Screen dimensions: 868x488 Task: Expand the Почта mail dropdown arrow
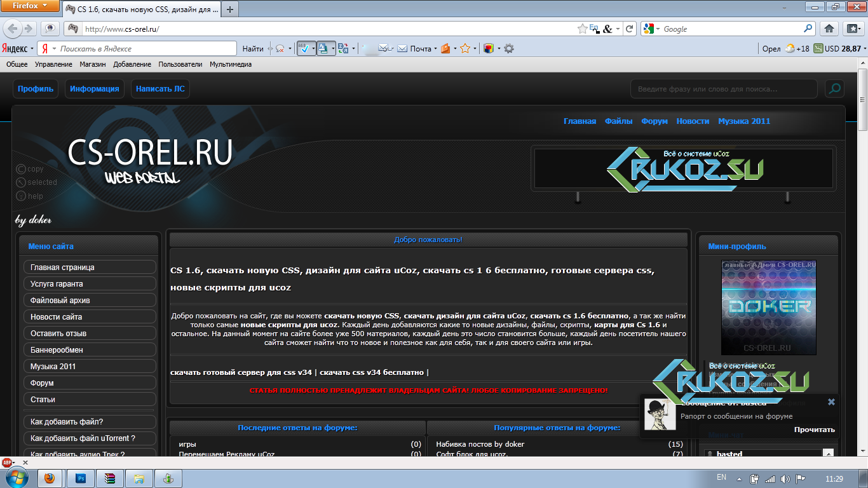pos(435,49)
